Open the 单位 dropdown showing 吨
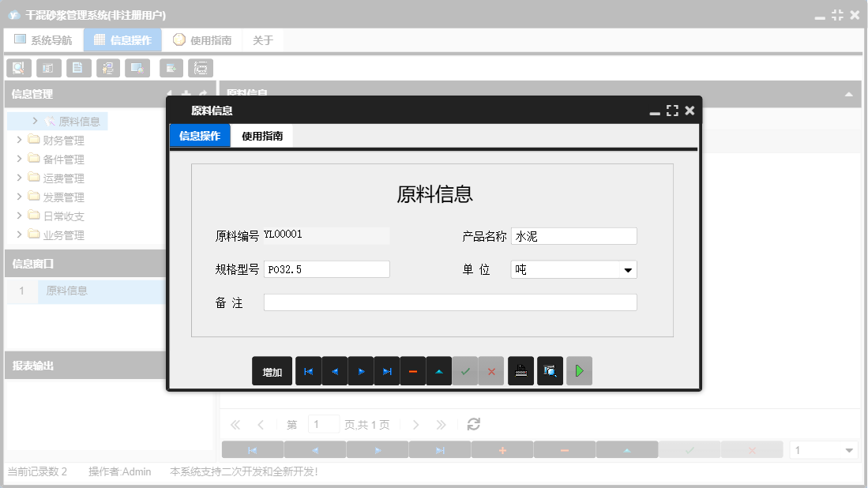This screenshot has width=868, height=488. pos(629,269)
